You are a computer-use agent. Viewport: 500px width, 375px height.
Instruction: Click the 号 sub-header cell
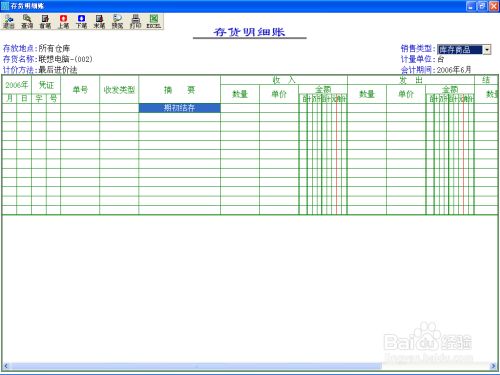53,99
